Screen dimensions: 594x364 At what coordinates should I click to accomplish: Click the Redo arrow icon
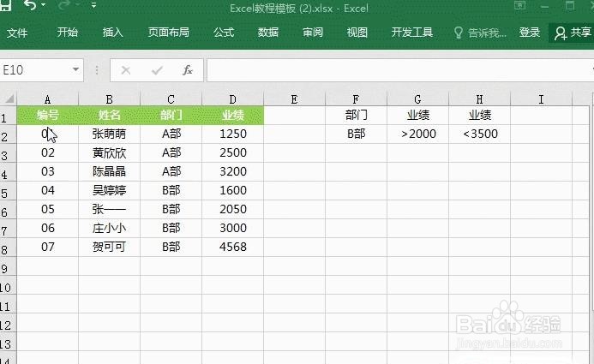point(64,5)
